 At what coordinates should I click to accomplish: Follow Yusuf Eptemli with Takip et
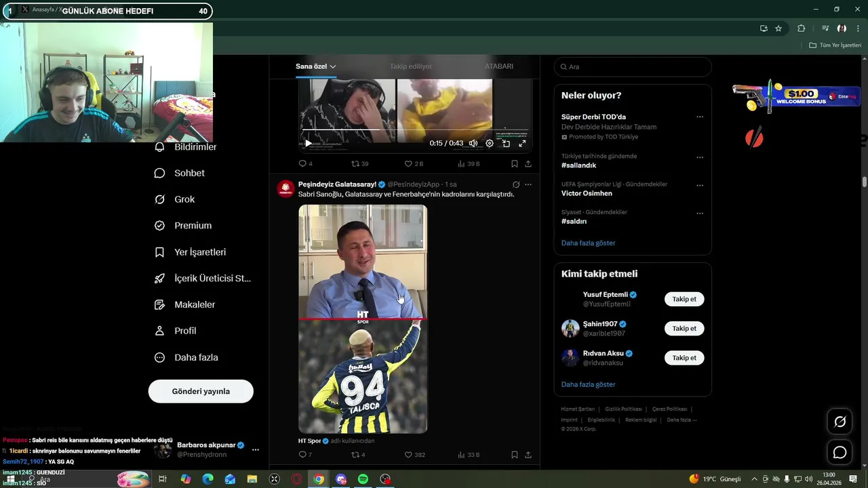[684, 299]
